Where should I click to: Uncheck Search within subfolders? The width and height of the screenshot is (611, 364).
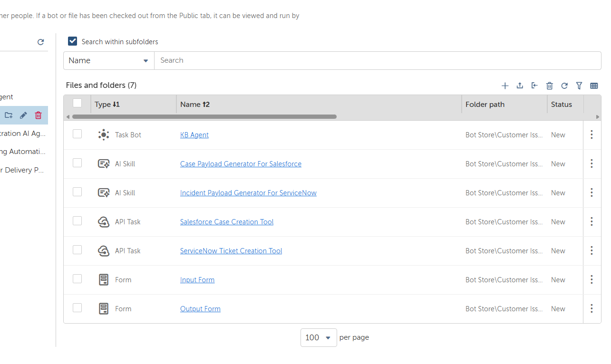(73, 41)
